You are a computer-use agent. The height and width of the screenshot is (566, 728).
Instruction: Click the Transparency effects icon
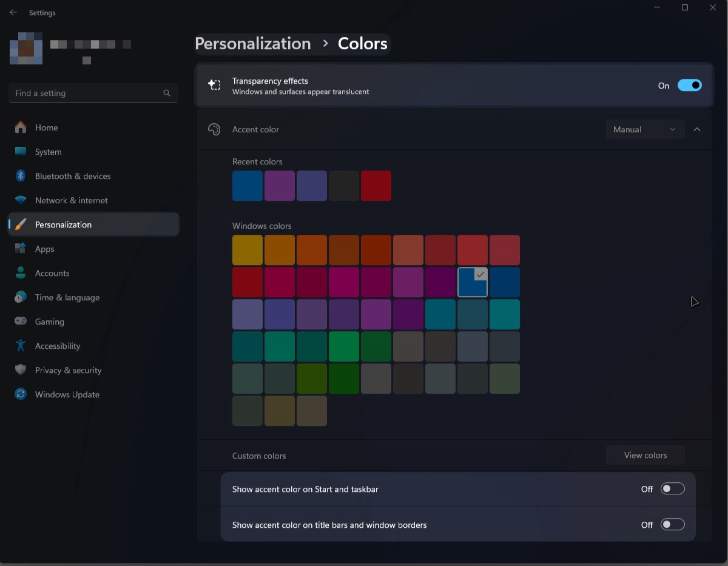click(215, 85)
